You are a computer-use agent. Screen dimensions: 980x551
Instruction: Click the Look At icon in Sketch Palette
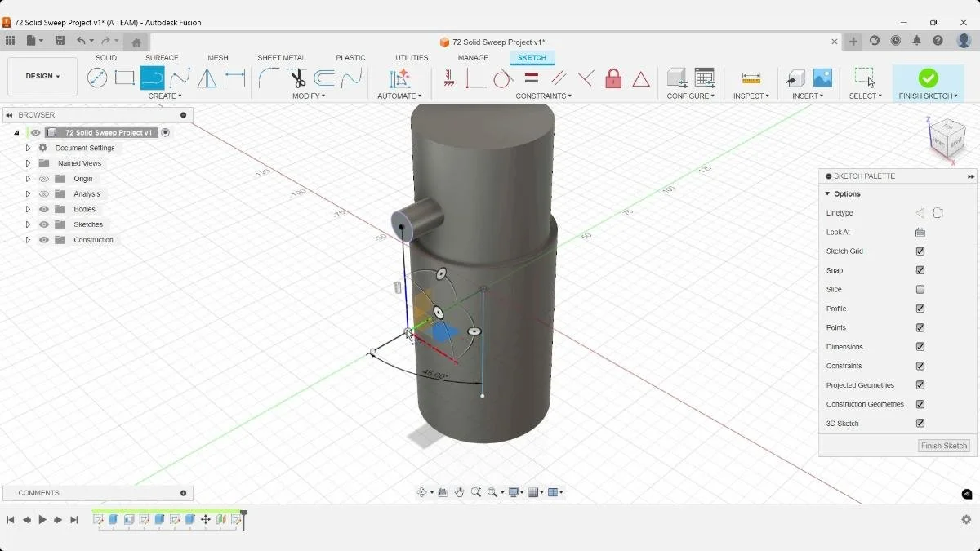[920, 232]
